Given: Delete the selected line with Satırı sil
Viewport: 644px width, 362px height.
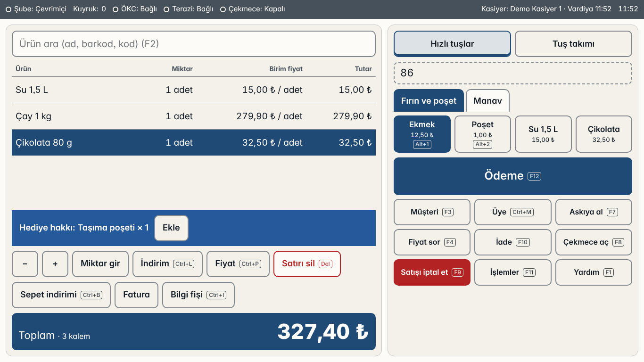Looking at the screenshot, I should pyautogui.click(x=307, y=264).
